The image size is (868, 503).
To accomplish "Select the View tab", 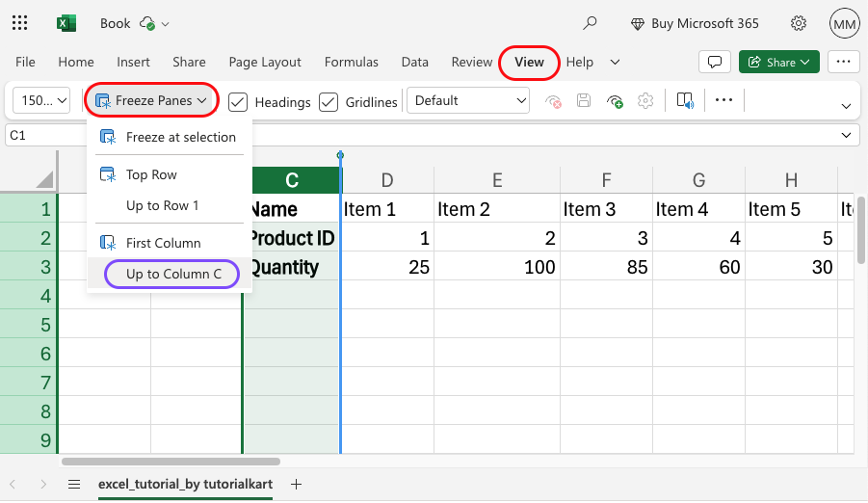I will pos(529,62).
